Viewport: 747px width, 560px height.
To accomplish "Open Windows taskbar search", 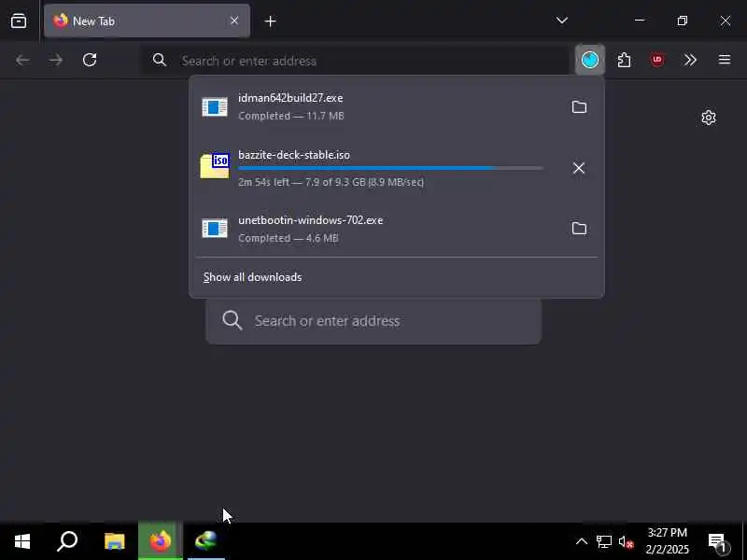I will click(x=67, y=541).
